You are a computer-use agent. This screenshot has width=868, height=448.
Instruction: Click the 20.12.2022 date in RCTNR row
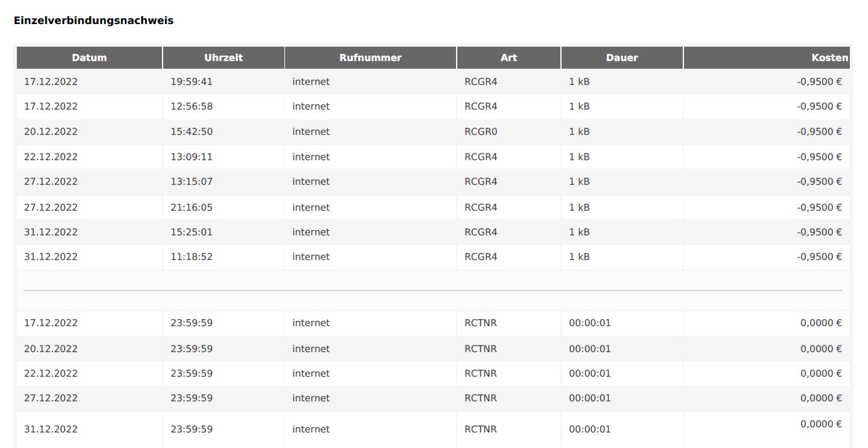[x=51, y=349]
